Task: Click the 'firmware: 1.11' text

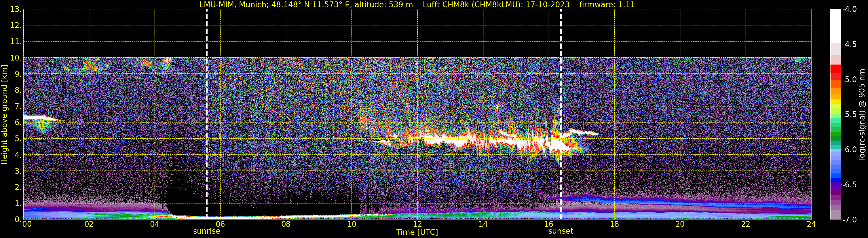Action: (x=607, y=5)
